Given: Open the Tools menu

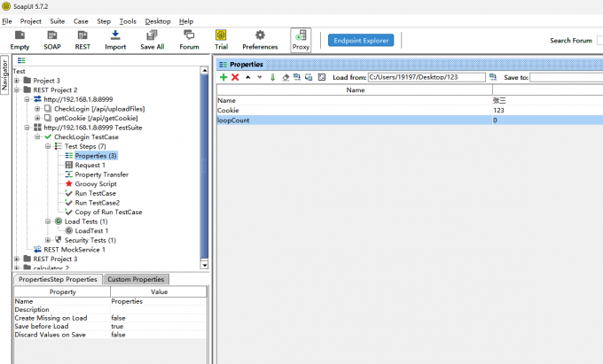Looking at the screenshot, I should [128, 21].
